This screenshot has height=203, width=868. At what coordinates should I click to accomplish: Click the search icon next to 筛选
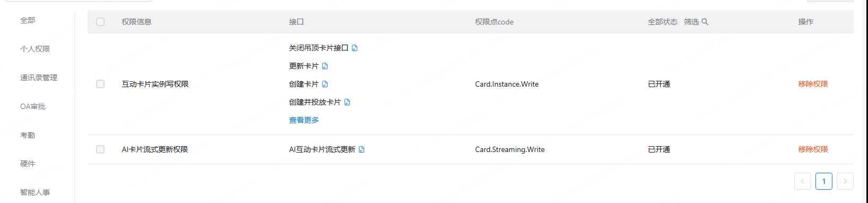[x=705, y=22]
